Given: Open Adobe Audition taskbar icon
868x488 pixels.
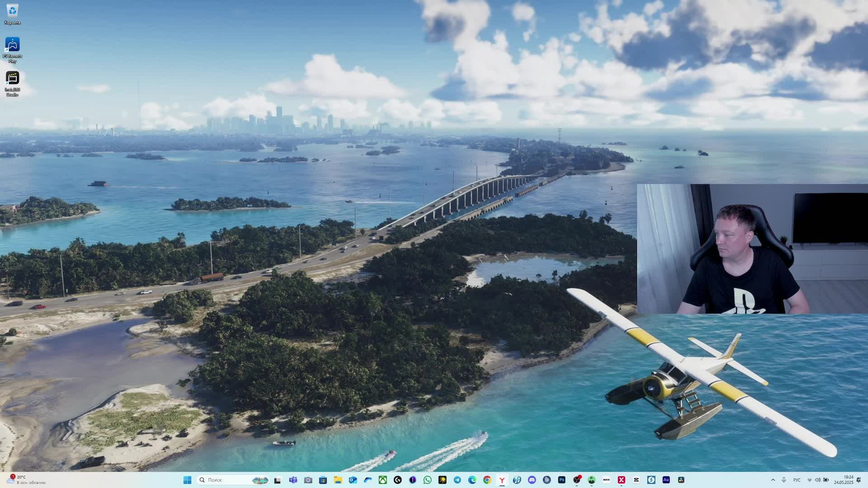Looking at the screenshot, I should 666,480.
